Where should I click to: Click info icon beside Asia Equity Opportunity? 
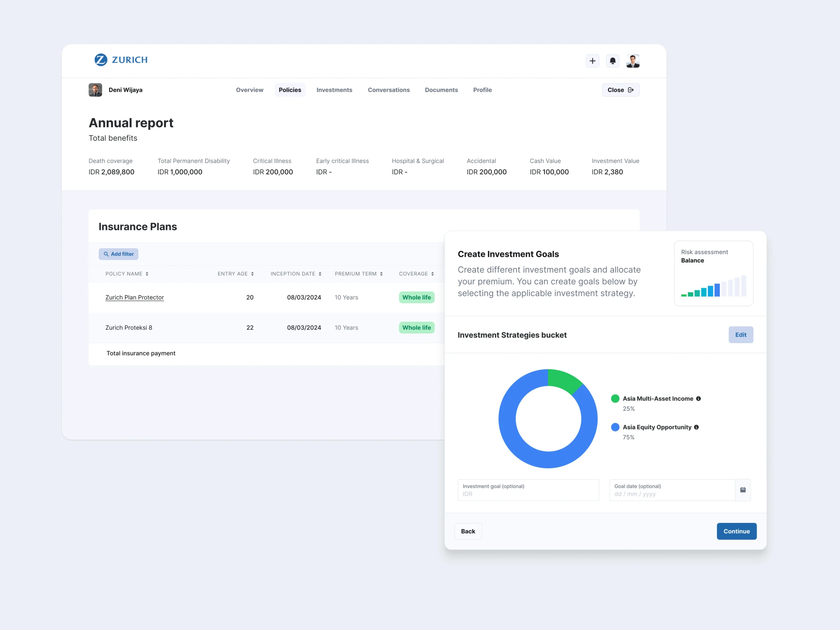click(x=696, y=427)
